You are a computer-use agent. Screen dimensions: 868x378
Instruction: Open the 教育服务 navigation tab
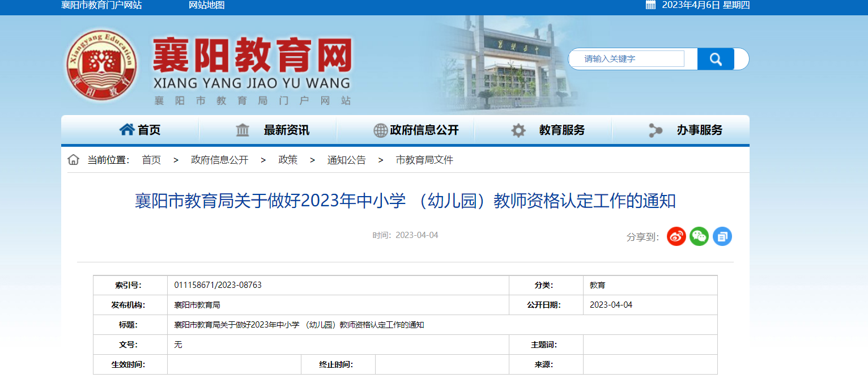[543, 130]
